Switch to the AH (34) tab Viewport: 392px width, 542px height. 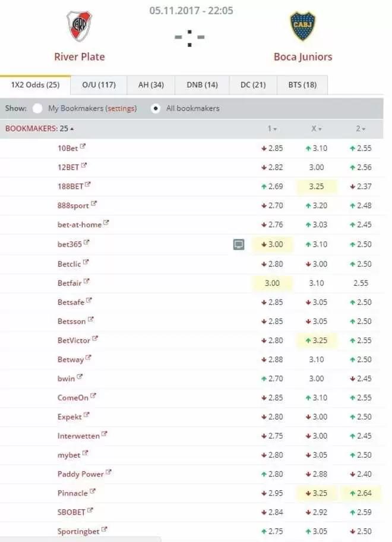click(x=151, y=85)
